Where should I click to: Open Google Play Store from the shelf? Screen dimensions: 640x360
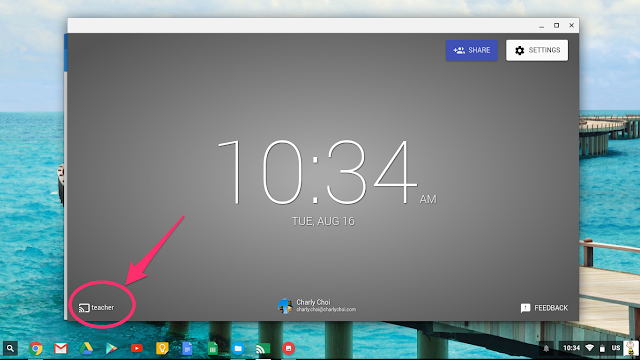[111, 348]
